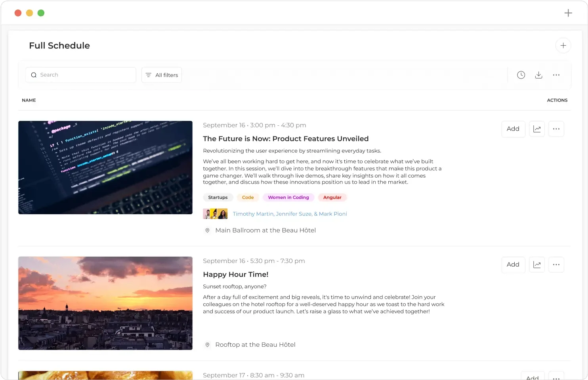Click the September 16 · 5:30 pm - 7:30 pm time
The width and height of the screenshot is (588, 380).
tap(254, 261)
